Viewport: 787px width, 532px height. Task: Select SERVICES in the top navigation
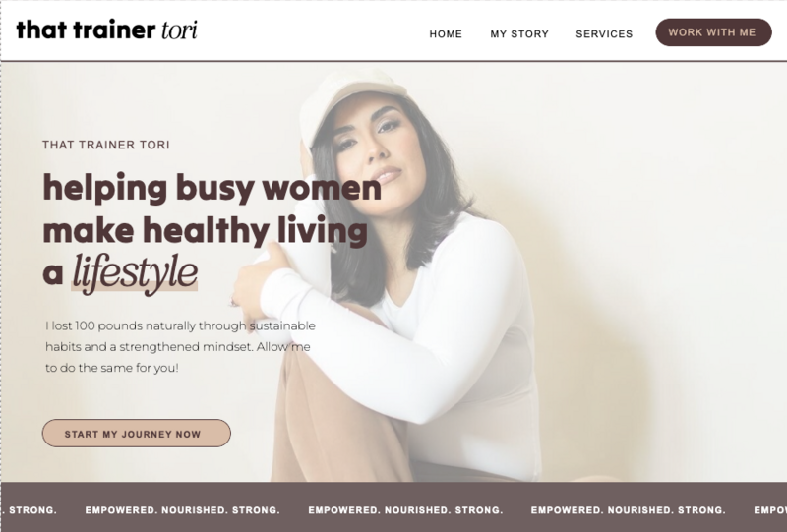point(604,34)
